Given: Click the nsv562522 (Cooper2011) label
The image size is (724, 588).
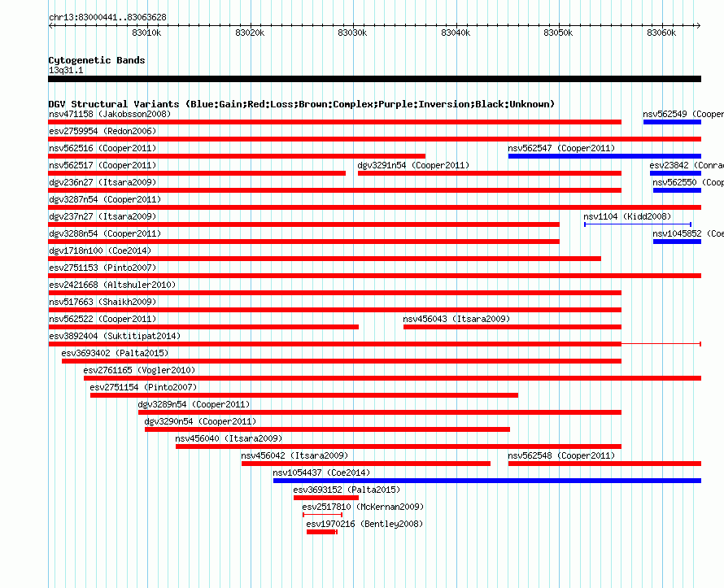Looking at the screenshot, I should (x=102, y=319).
